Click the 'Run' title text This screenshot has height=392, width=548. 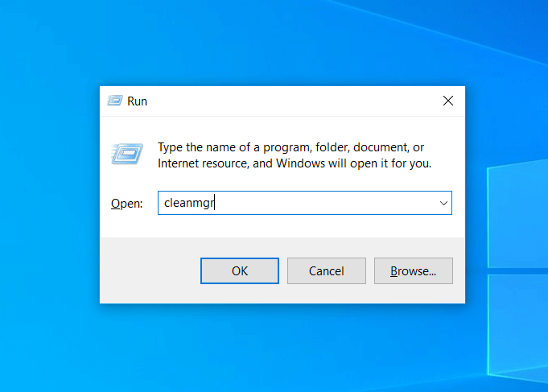click(x=137, y=101)
